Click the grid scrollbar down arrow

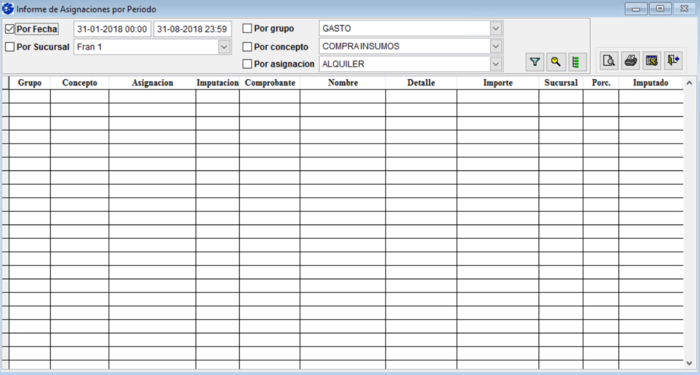click(689, 363)
